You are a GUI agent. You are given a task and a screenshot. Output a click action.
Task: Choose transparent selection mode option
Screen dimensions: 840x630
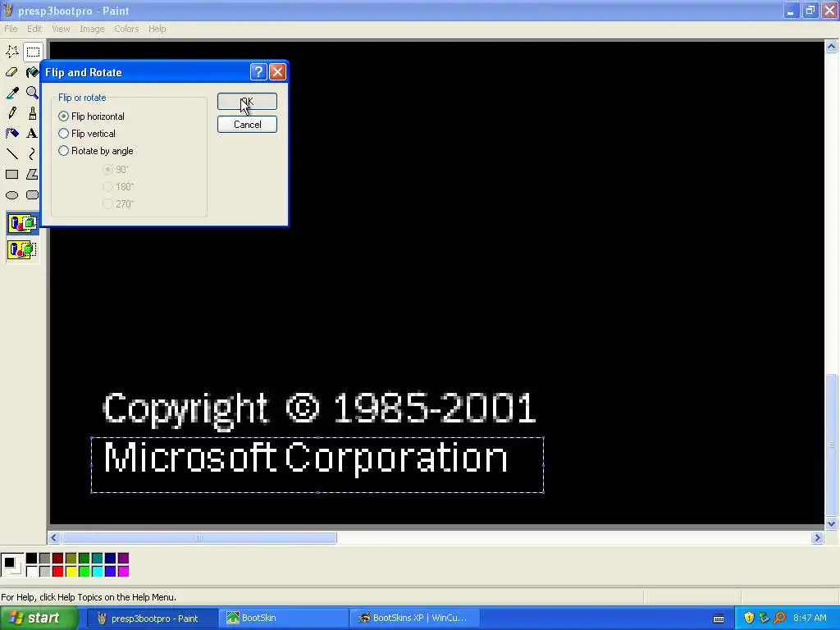pos(22,249)
